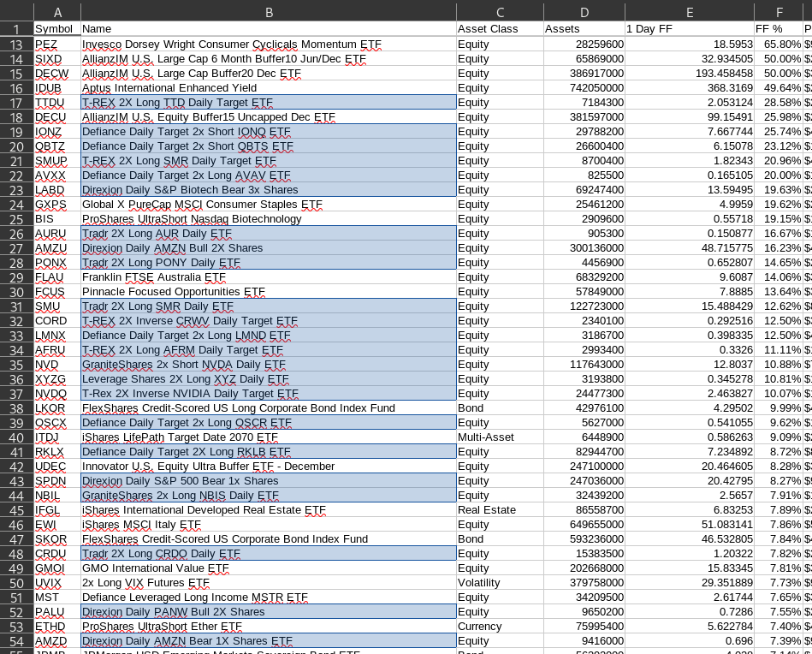Select 1 Day FF value 193.458458
Viewport: 812px width, 654px height.
pyautogui.click(x=690, y=74)
